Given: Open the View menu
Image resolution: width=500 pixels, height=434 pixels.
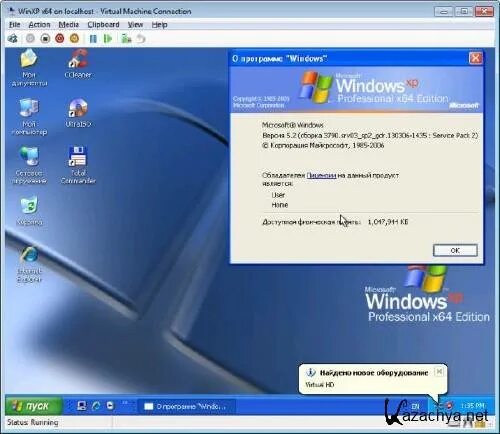Looking at the screenshot, I should (135, 25).
